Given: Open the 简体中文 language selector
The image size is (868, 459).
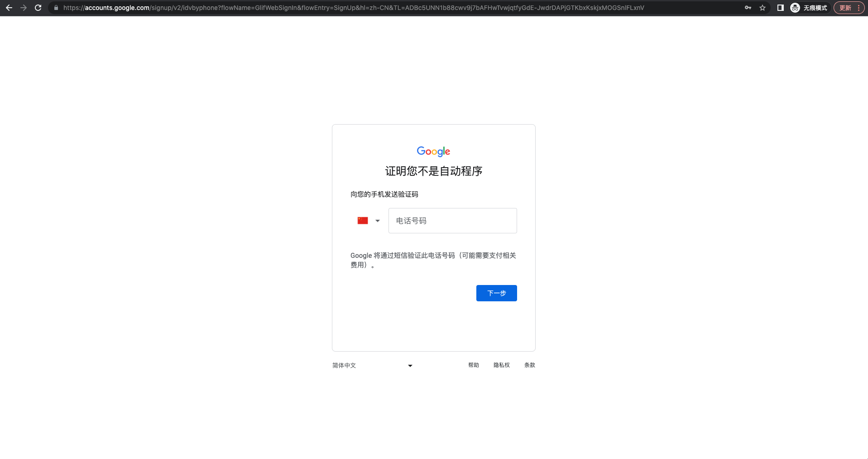Looking at the screenshot, I should click(373, 365).
